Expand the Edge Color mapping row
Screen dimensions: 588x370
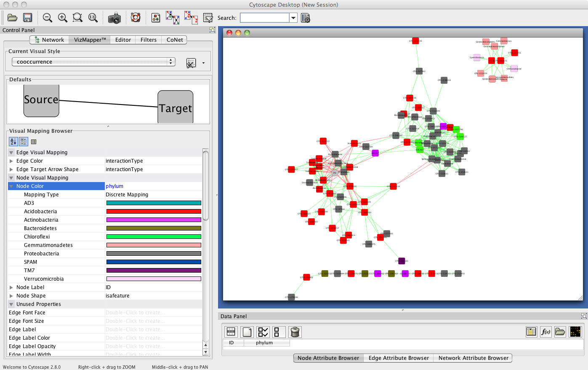11,161
